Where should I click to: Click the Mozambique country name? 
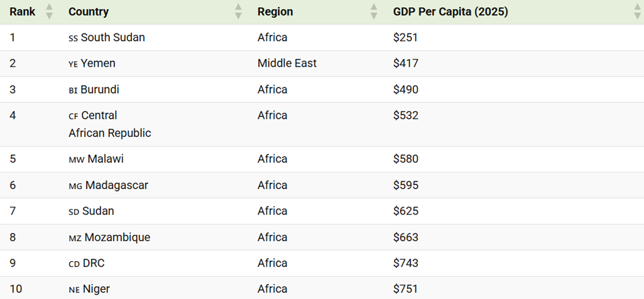[x=117, y=237]
